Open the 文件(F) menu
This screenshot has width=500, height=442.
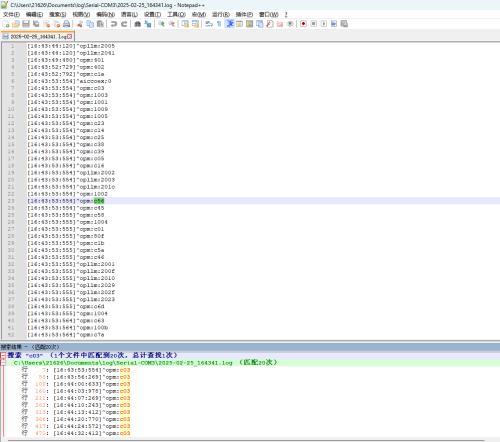coord(11,14)
